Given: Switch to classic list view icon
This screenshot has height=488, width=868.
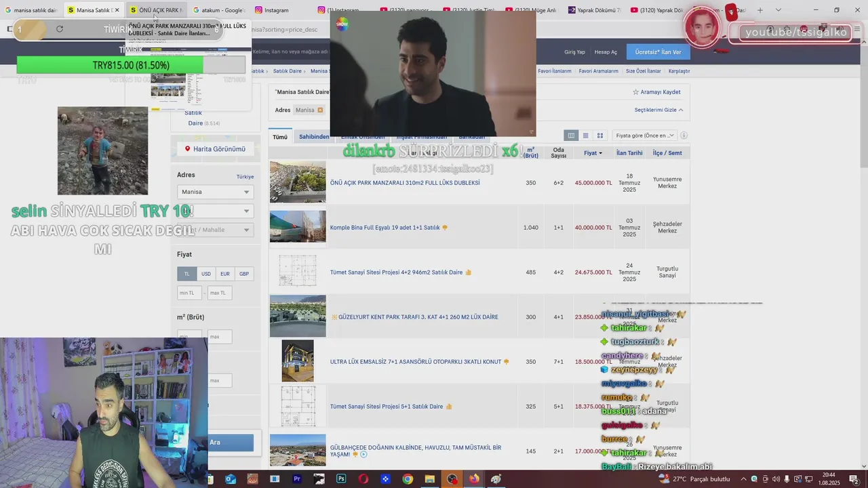Looking at the screenshot, I should click(x=571, y=136).
